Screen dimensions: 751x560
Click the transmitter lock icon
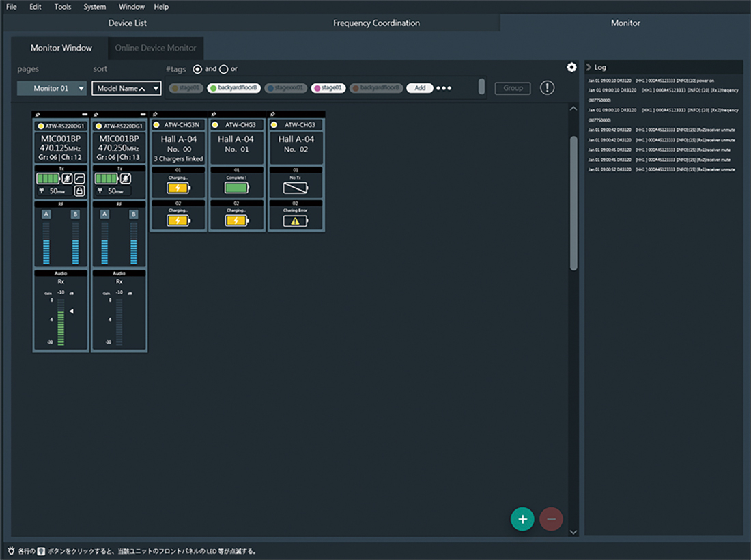coord(79,191)
